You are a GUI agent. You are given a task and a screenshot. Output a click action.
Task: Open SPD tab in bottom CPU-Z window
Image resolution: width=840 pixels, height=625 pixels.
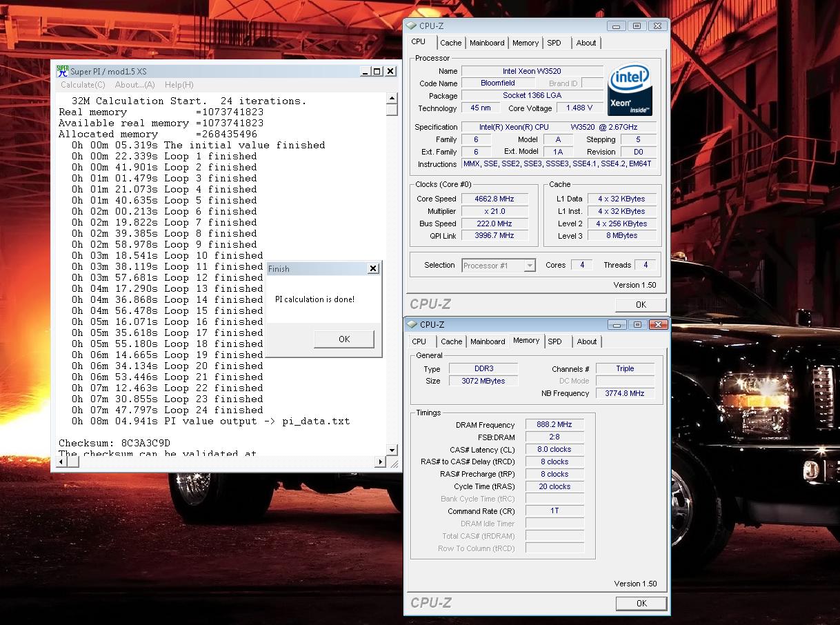click(x=554, y=341)
